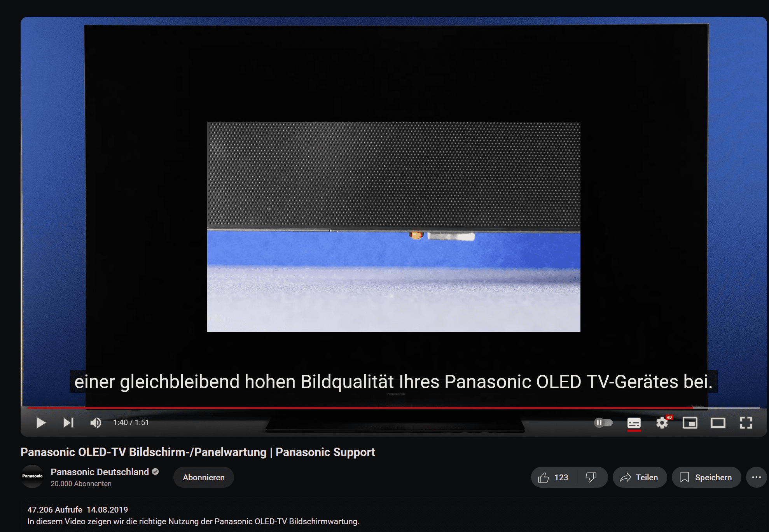Enable miniplayer mode
Image resolution: width=769 pixels, height=532 pixels.
click(x=690, y=423)
